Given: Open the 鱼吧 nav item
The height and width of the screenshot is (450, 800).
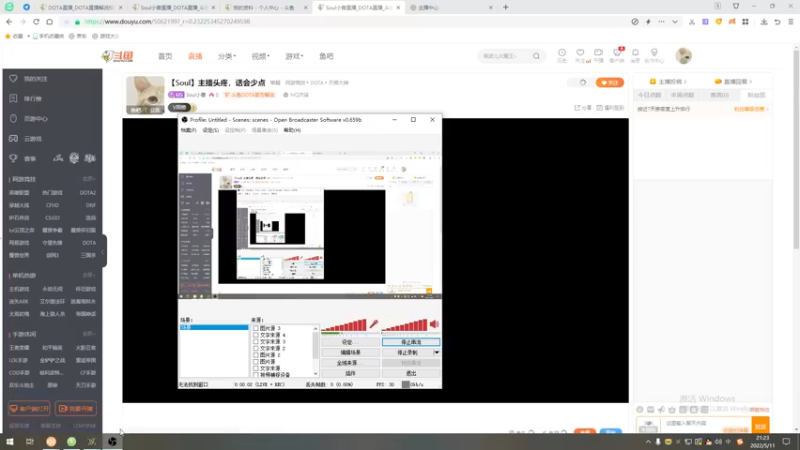Looking at the screenshot, I should 327,56.
